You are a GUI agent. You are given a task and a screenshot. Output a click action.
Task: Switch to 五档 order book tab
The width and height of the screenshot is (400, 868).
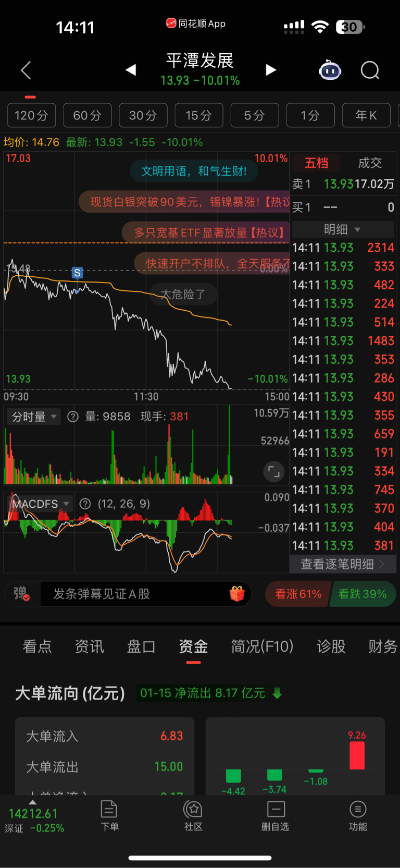[316, 163]
